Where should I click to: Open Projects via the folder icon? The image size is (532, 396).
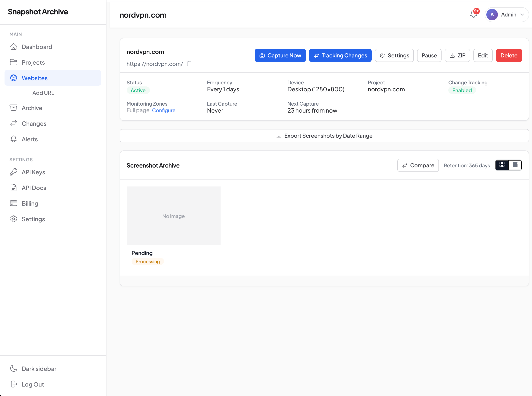coord(14,62)
